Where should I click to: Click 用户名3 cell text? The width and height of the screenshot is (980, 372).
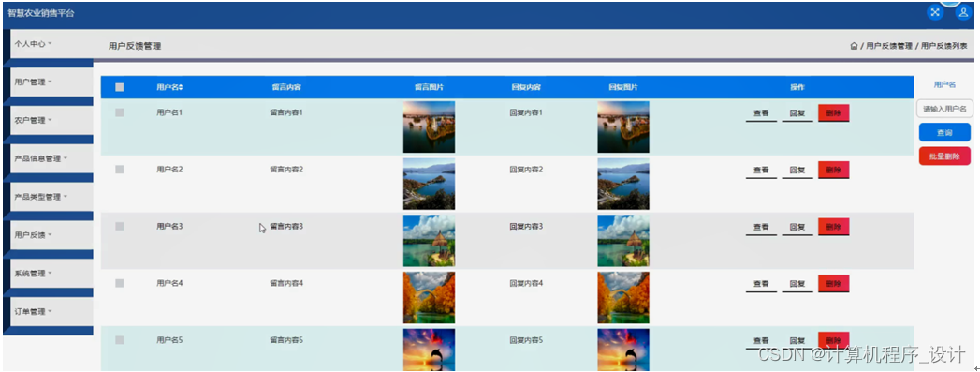[169, 227]
